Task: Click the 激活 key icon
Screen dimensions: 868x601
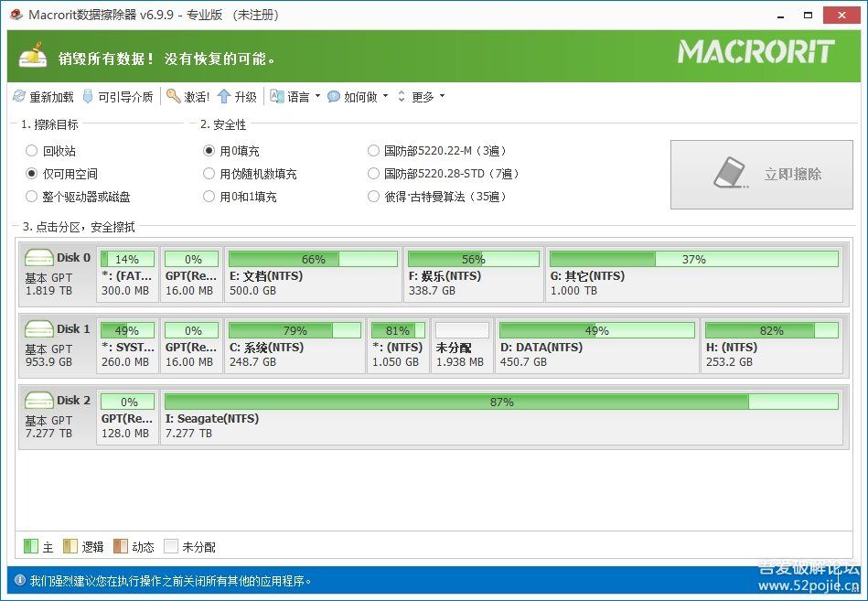Action: 173,96
